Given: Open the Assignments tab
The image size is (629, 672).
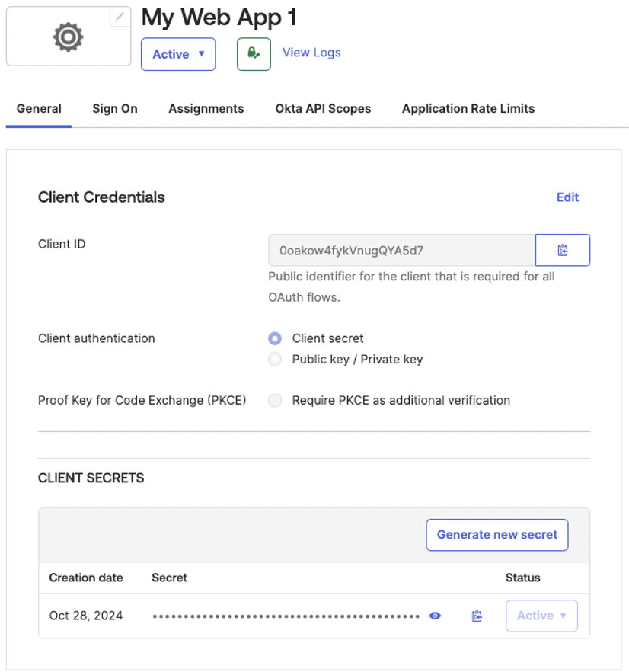Looking at the screenshot, I should point(206,109).
